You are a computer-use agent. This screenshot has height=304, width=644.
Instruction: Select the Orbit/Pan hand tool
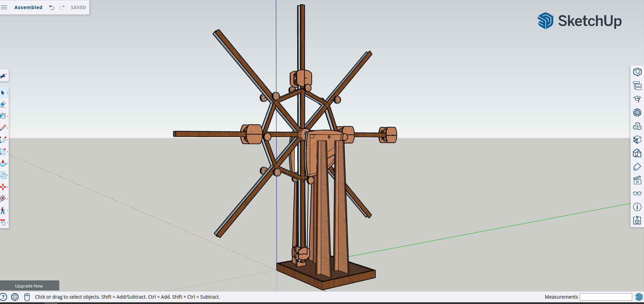(3, 222)
